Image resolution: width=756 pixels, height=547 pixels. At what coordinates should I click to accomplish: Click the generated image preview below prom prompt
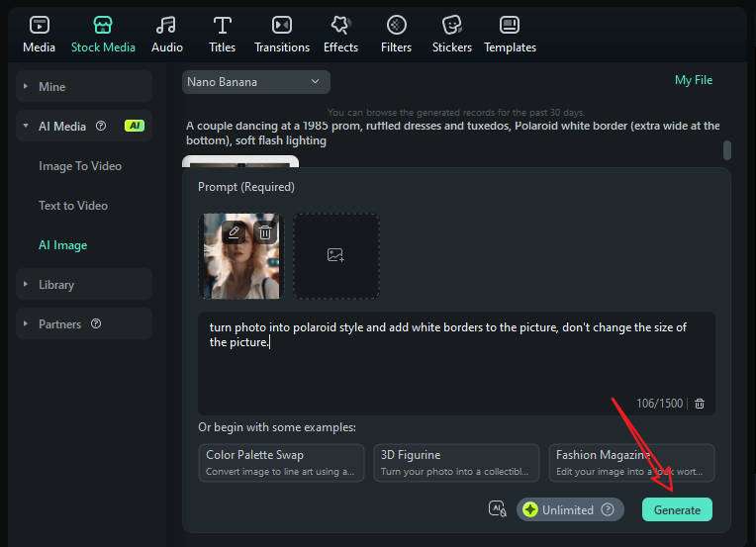point(240,161)
